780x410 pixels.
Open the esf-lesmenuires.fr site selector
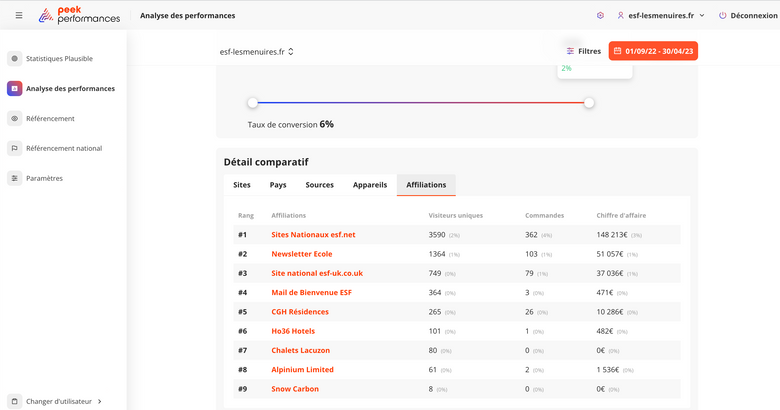(257, 52)
